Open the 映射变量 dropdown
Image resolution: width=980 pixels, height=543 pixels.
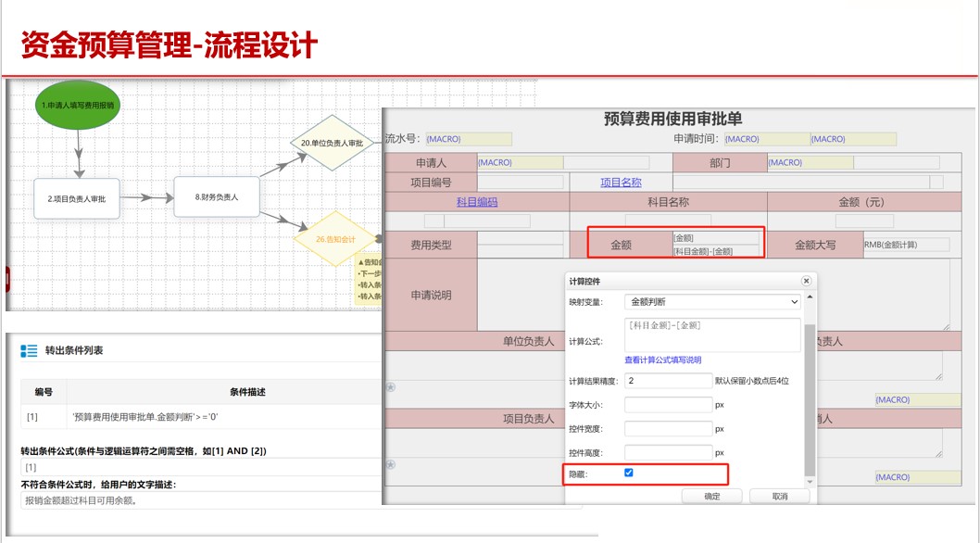coord(712,301)
